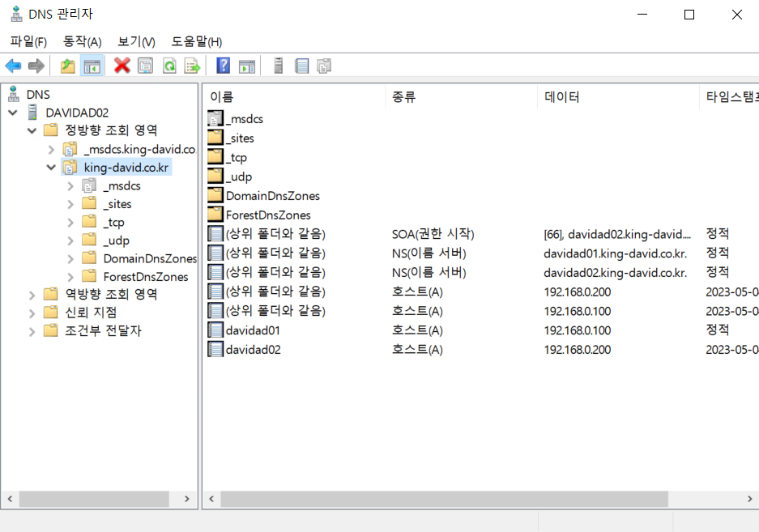Click 192.168.0.200 in the davidad02 row

[x=577, y=350]
